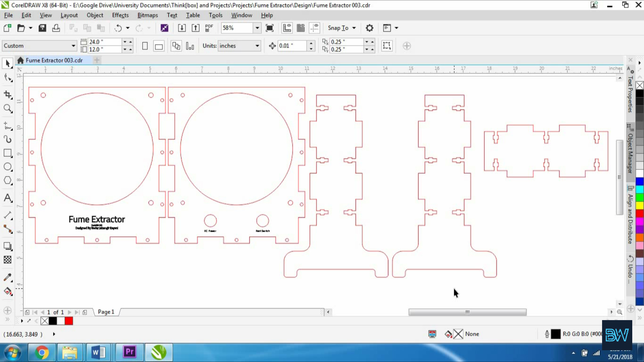Click Page 1 tab label
Image resolution: width=644 pixels, height=362 pixels.
click(106, 312)
